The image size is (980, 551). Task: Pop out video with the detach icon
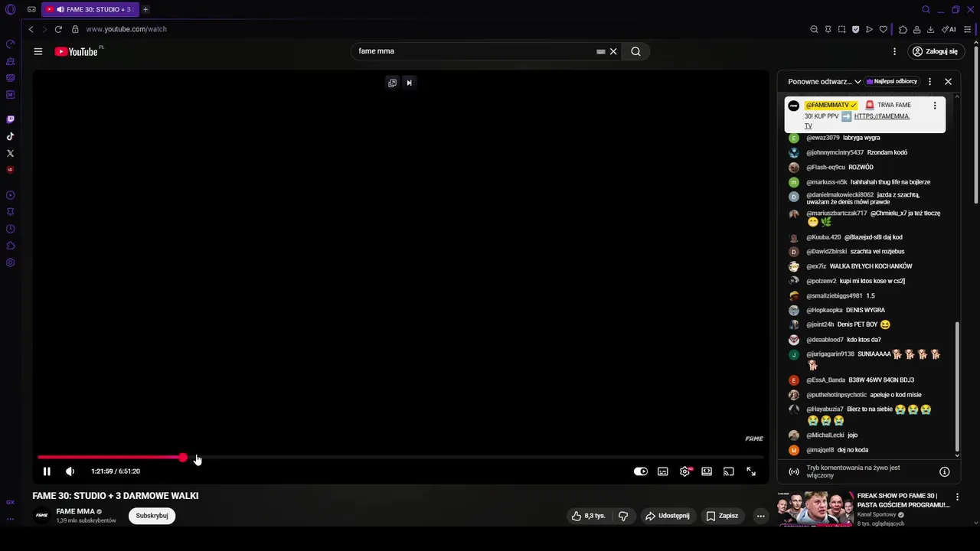(x=393, y=83)
